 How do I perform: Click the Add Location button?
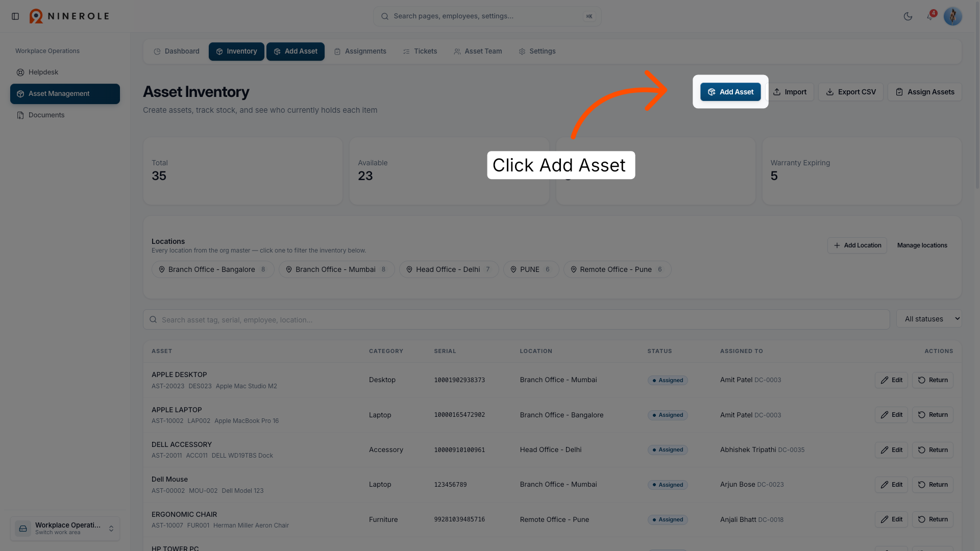click(857, 245)
